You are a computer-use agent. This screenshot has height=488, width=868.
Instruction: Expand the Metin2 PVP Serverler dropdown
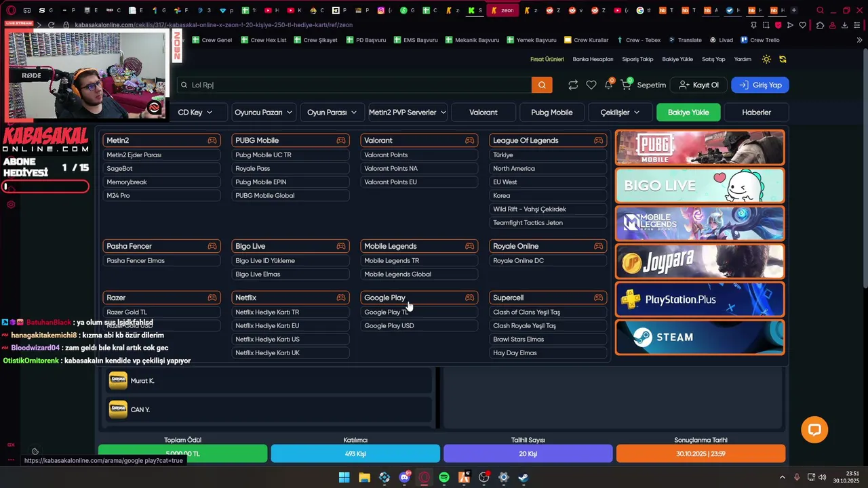407,113
